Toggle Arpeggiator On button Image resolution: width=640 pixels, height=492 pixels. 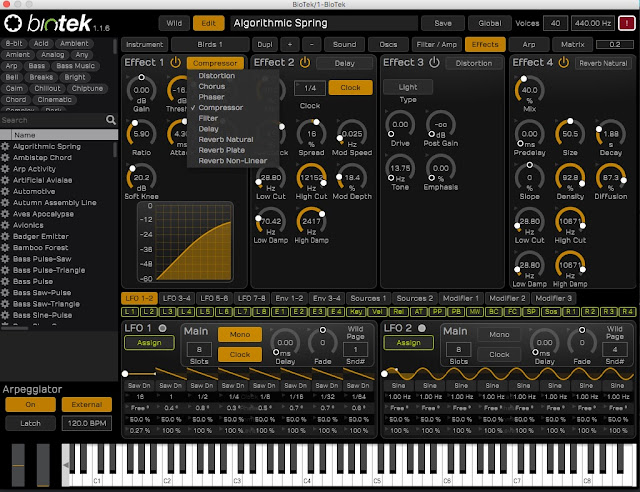tap(31, 405)
